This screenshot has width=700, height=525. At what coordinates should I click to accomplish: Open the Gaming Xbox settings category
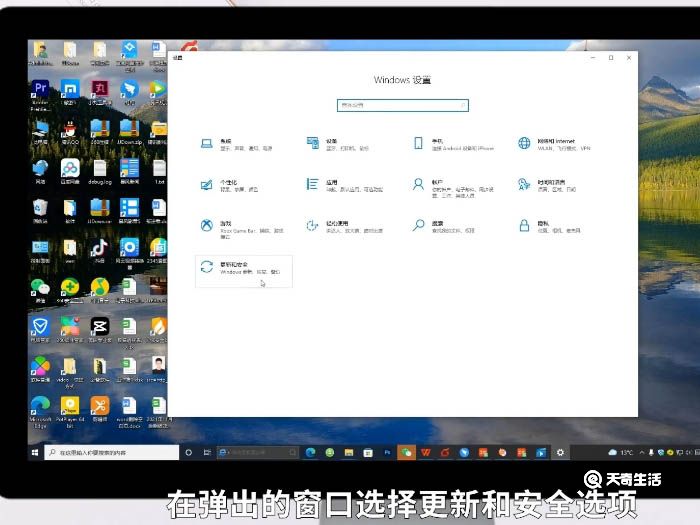coord(242,228)
